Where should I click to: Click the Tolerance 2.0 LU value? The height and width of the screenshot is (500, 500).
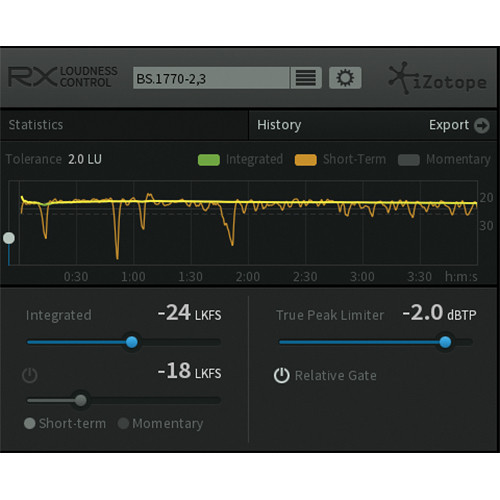pyautogui.click(x=85, y=159)
